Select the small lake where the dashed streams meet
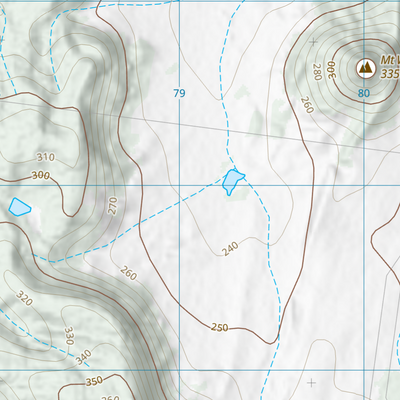The image size is (400, 400). pyautogui.click(x=232, y=182)
